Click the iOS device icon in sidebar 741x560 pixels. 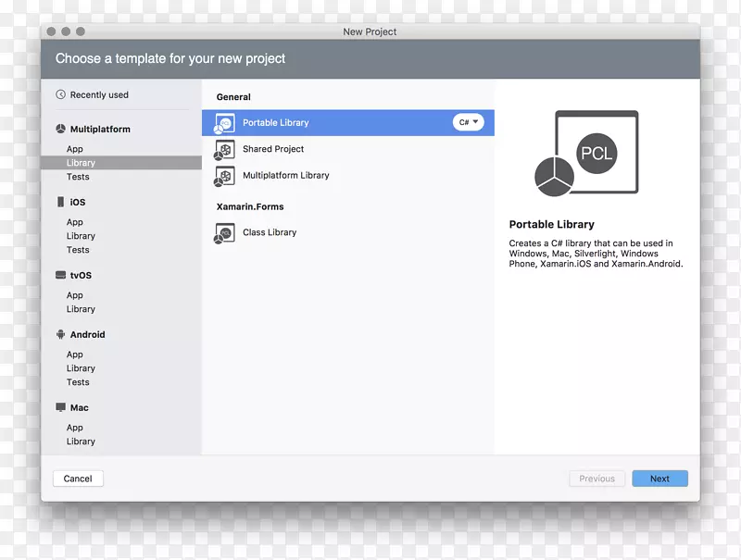tap(59, 202)
